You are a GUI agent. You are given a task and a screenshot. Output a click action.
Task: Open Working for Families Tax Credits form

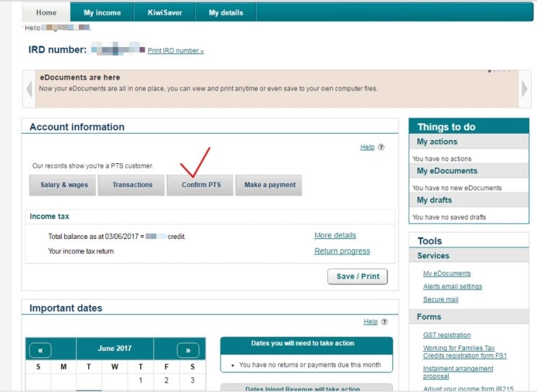point(465,352)
